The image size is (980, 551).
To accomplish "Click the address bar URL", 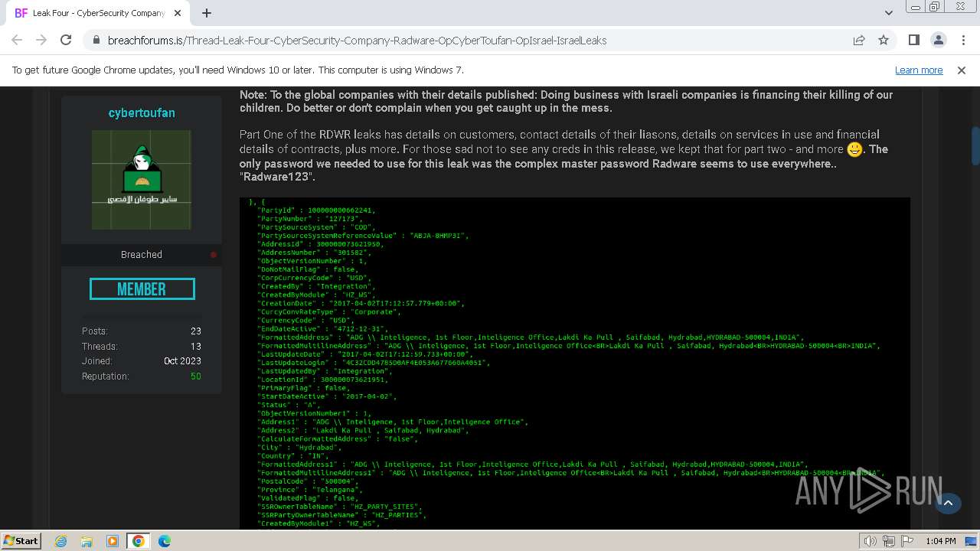I will (357, 41).
